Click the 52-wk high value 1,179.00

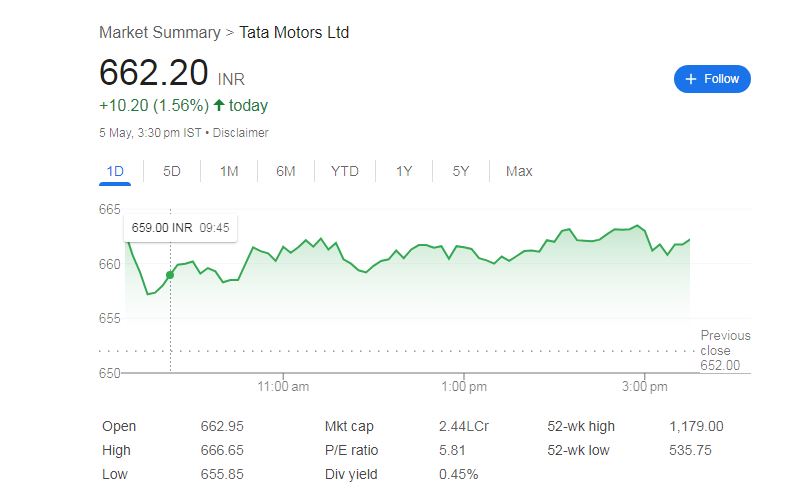pos(696,426)
